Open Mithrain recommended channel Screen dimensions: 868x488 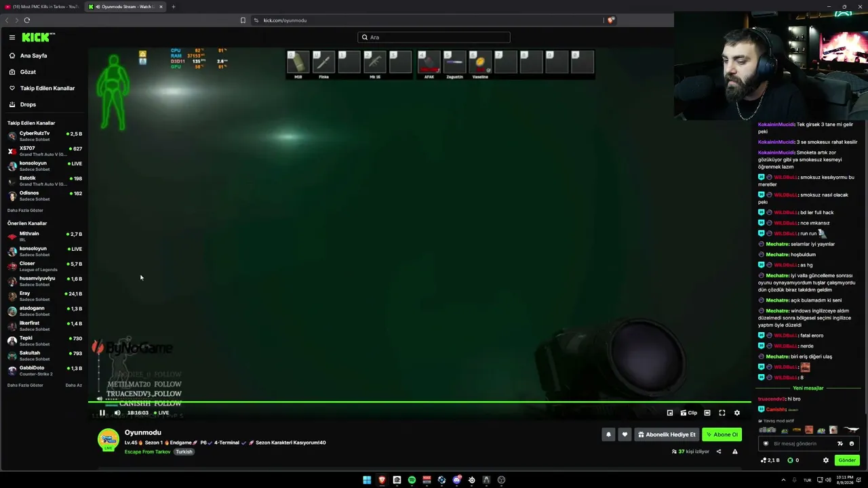[x=45, y=236]
